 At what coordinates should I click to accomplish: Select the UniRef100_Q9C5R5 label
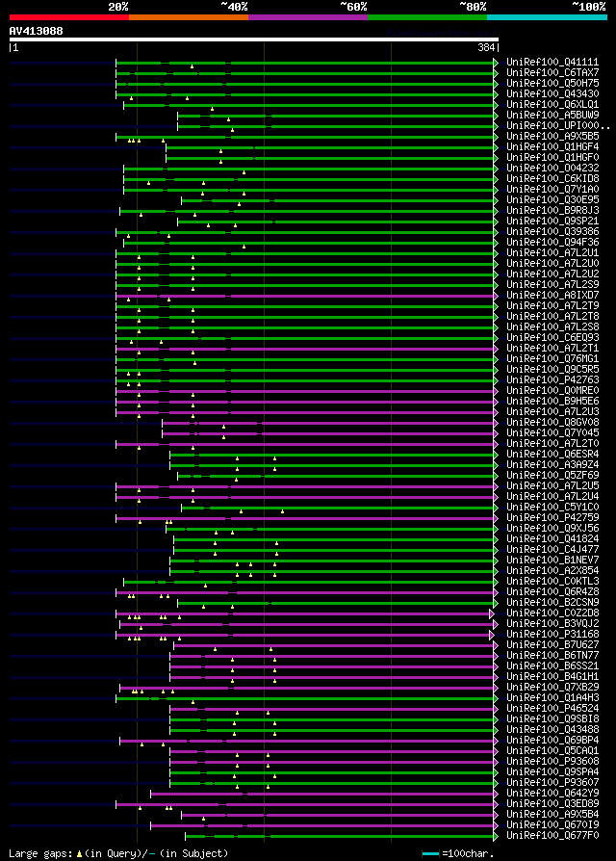click(552, 370)
